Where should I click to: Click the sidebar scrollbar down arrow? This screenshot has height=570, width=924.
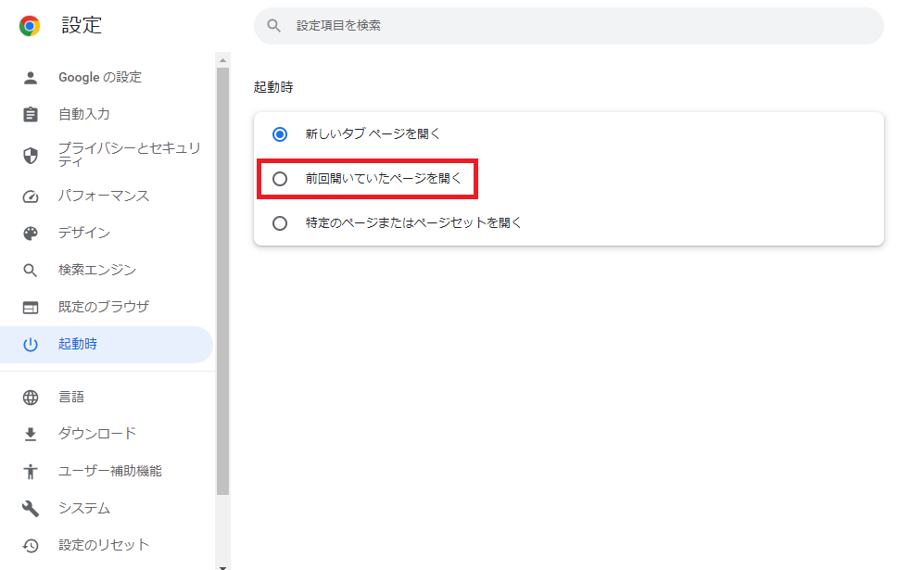(222, 564)
